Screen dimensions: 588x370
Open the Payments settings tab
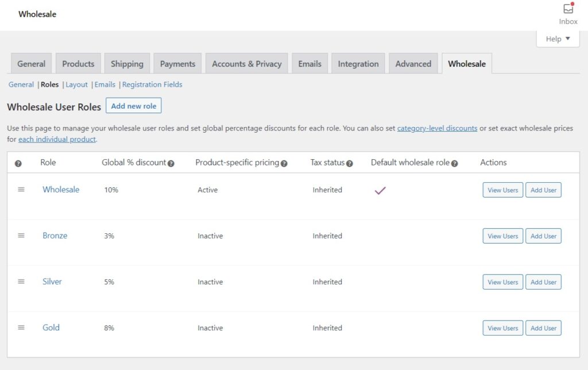[177, 63]
